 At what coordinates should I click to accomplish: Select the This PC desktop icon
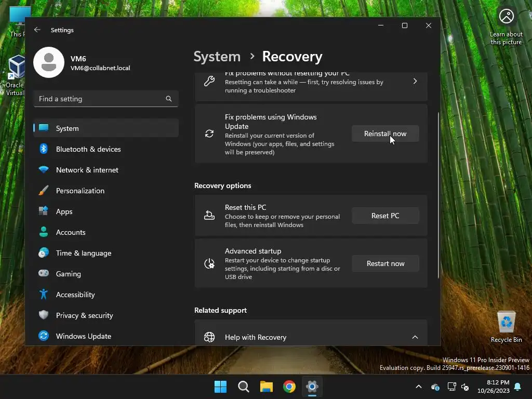tap(17, 21)
